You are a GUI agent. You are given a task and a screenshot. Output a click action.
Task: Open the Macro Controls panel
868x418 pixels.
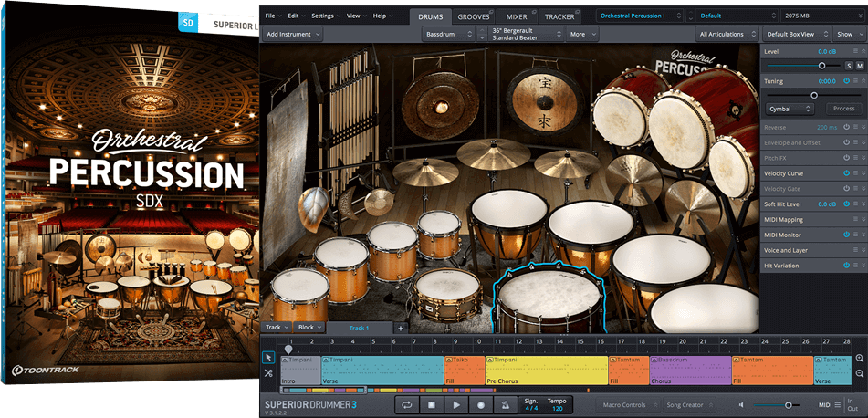click(x=629, y=404)
